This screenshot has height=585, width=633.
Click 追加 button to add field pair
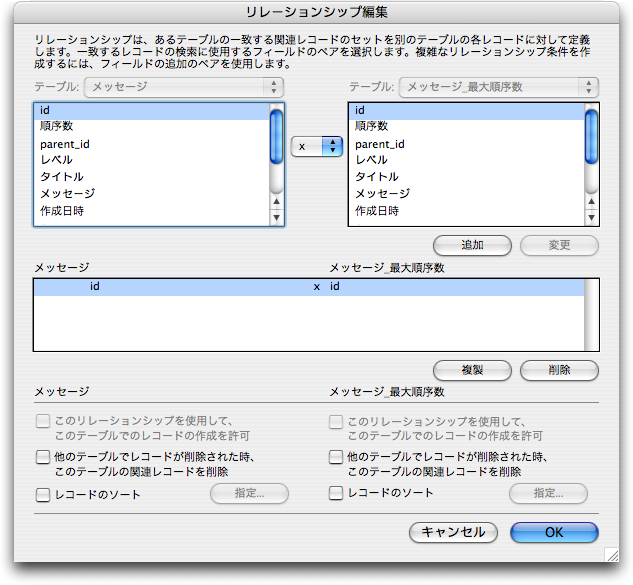tap(472, 245)
